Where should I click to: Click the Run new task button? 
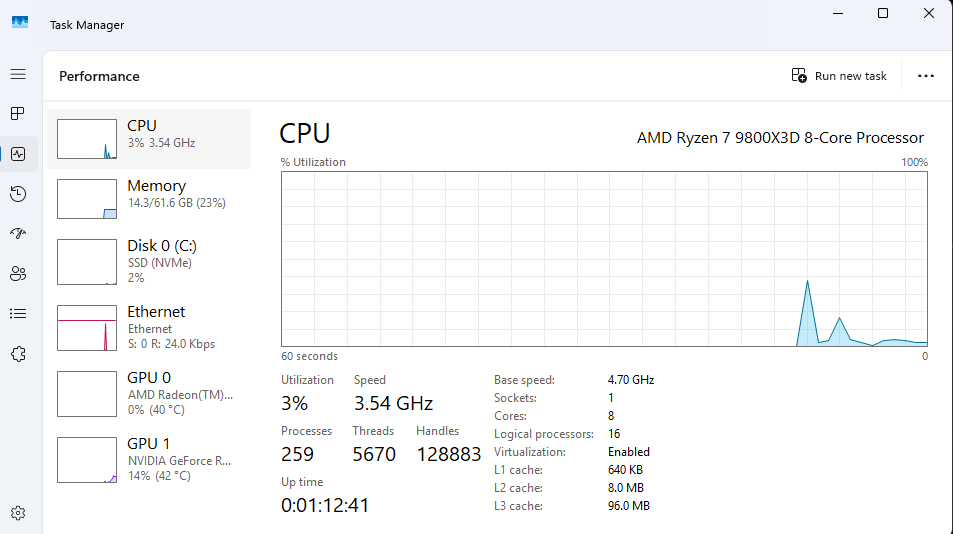point(839,76)
